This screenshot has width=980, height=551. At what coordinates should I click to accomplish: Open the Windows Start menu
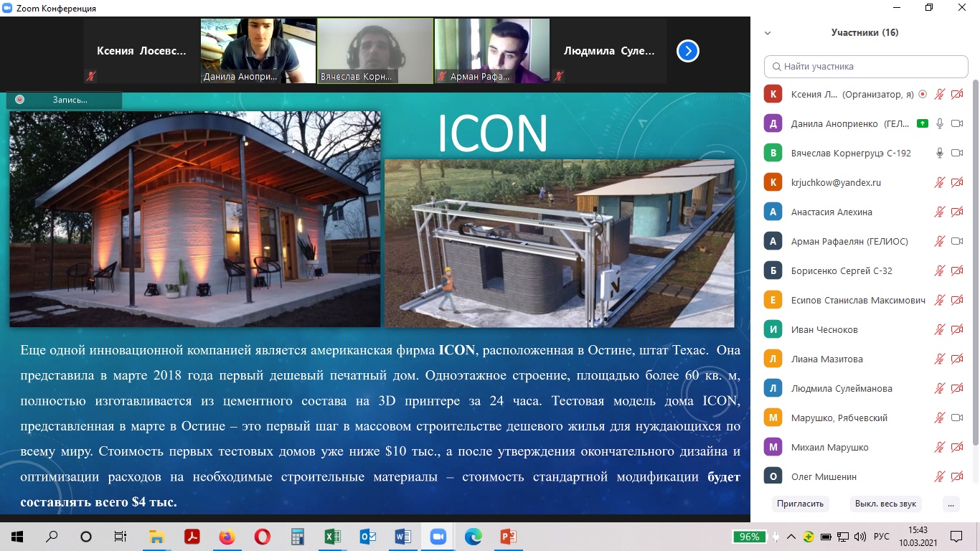17,537
